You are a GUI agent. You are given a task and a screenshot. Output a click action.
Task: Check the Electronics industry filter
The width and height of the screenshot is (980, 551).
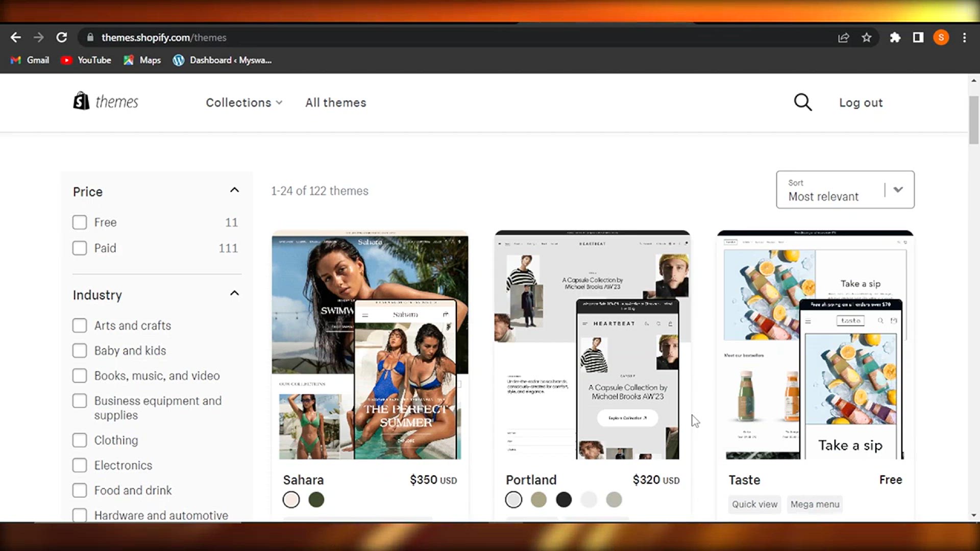(80, 465)
